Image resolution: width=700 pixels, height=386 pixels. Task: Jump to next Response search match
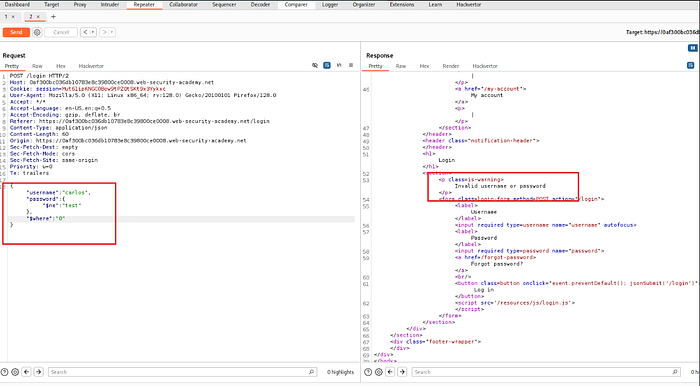point(402,372)
